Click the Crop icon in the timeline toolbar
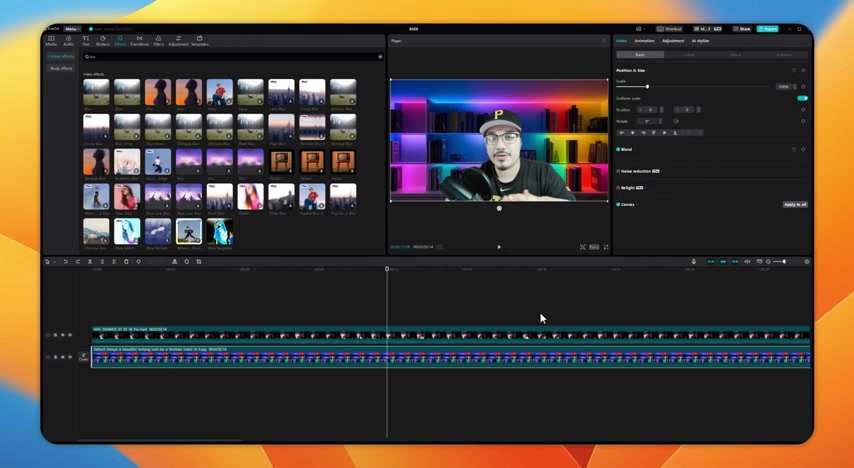 pos(199,262)
